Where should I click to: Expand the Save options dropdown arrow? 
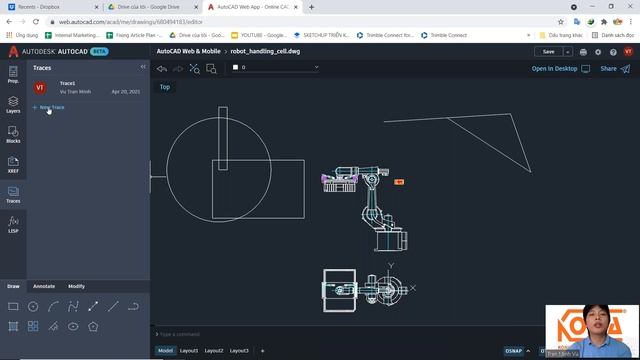coord(567,52)
